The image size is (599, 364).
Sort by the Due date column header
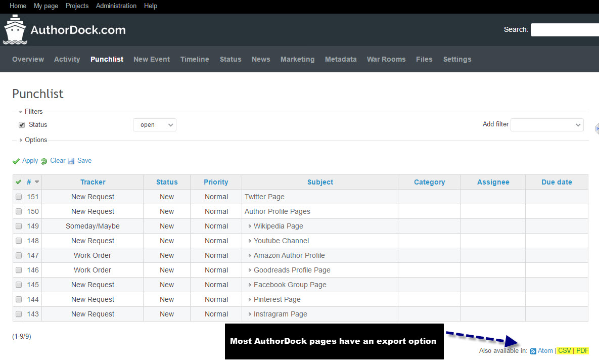pyautogui.click(x=557, y=182)
